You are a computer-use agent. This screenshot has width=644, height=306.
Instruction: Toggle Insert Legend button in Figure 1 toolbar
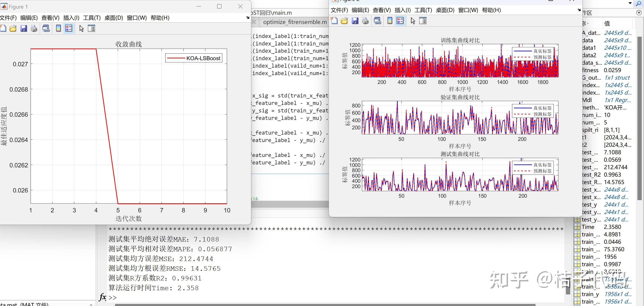coord(69,28)
